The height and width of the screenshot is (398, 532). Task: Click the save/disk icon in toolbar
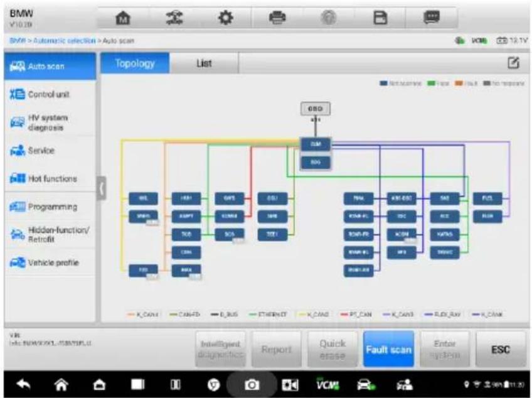(380, 18)
